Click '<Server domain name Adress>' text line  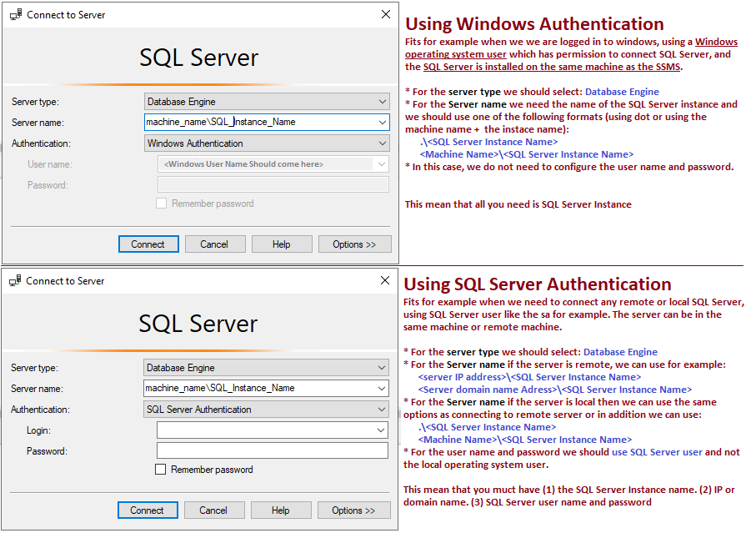point(555,390)
